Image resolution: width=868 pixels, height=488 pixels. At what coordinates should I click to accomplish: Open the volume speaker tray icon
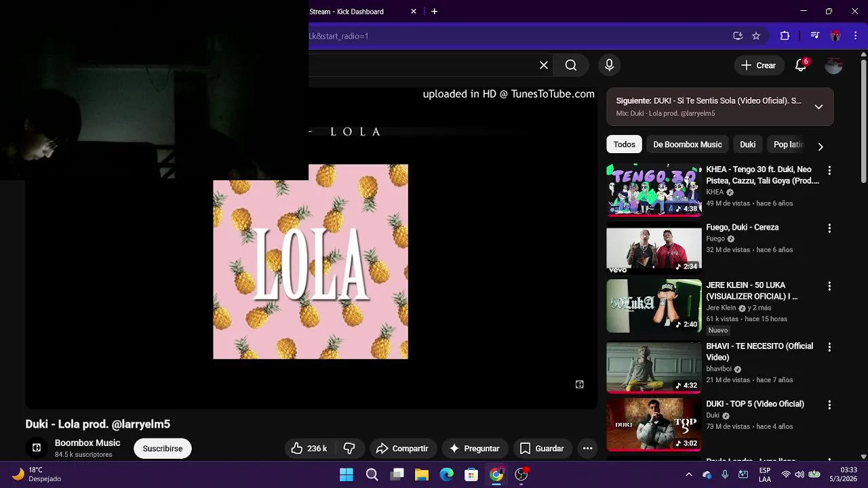coord(800,474)
